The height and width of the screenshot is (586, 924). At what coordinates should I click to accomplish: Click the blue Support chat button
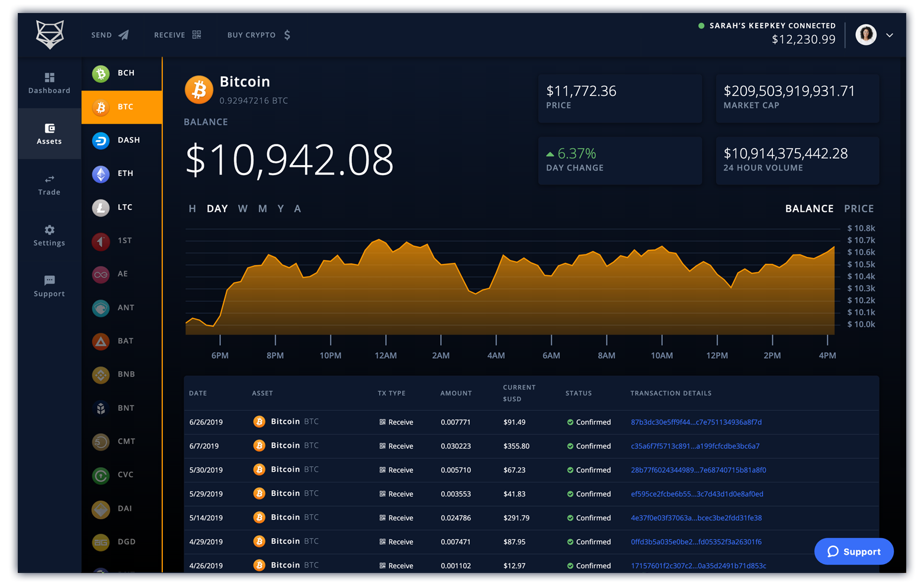click(854, 552)
